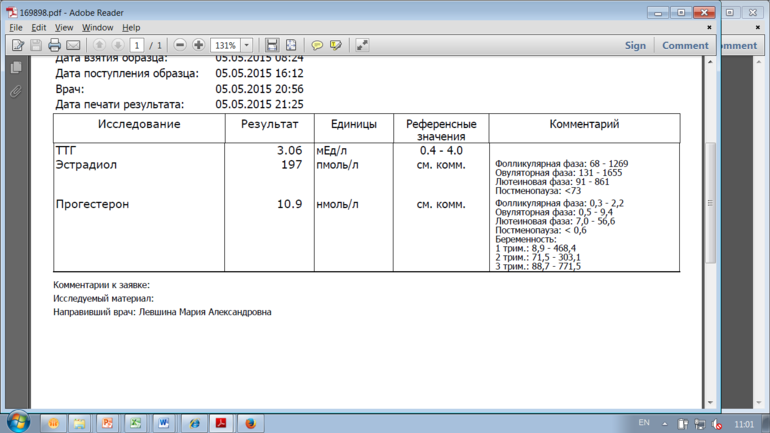Click the vertical scrollbar of the document

coord(710,200)
